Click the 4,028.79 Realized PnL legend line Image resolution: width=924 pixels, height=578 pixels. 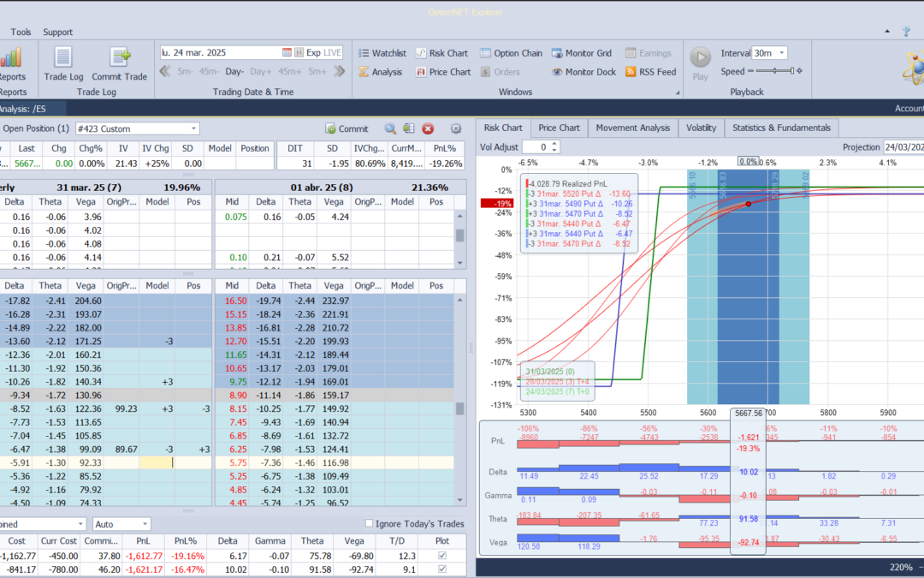[x=567, y=183]
